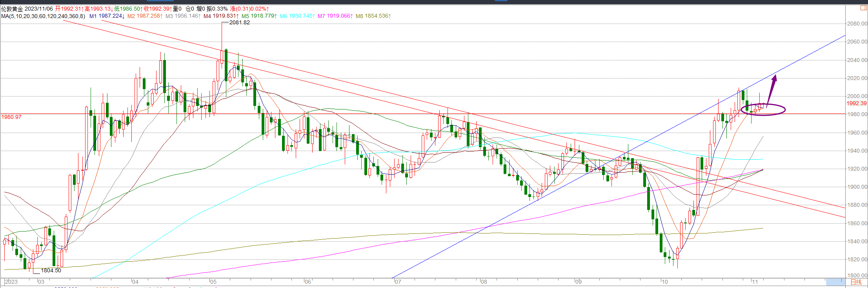Viewport: 868px width, 288px height.
Task: Click the MA(5,10,20,30,60,120,240,360,8) indicator label
Action: (x=43, y=16)
